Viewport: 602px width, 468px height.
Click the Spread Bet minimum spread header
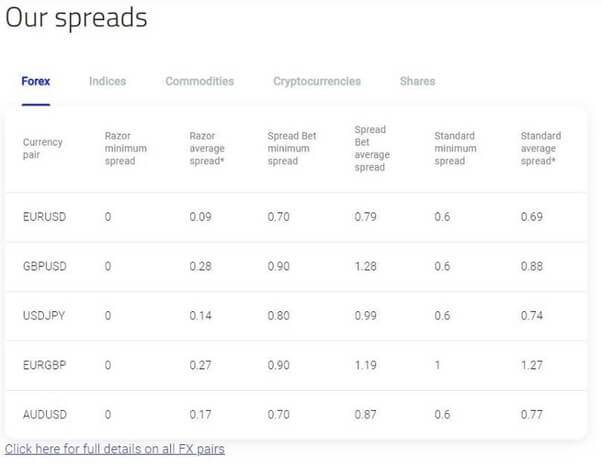click(x=292, y=148)
